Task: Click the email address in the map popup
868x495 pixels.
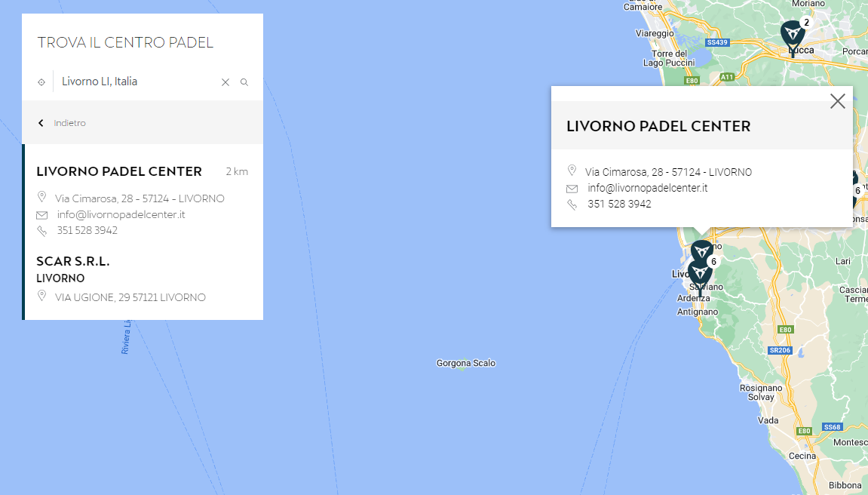Action: coord(648,188)
